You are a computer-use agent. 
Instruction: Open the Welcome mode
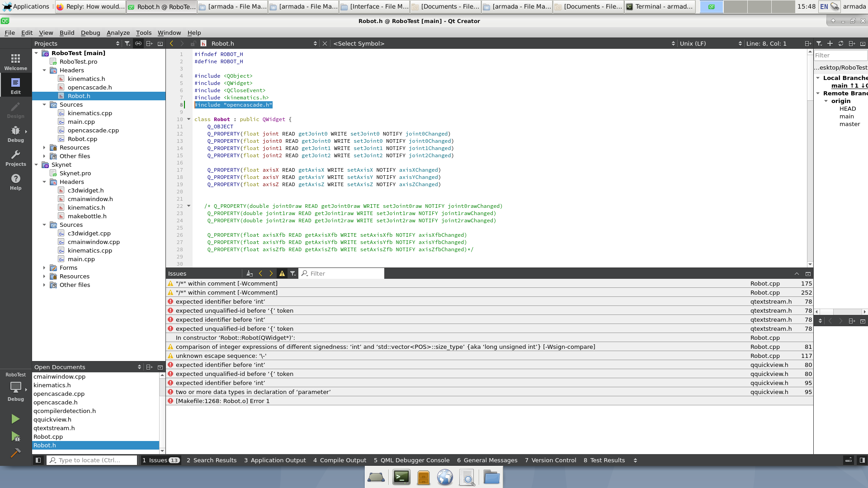[x=16, y=62]
